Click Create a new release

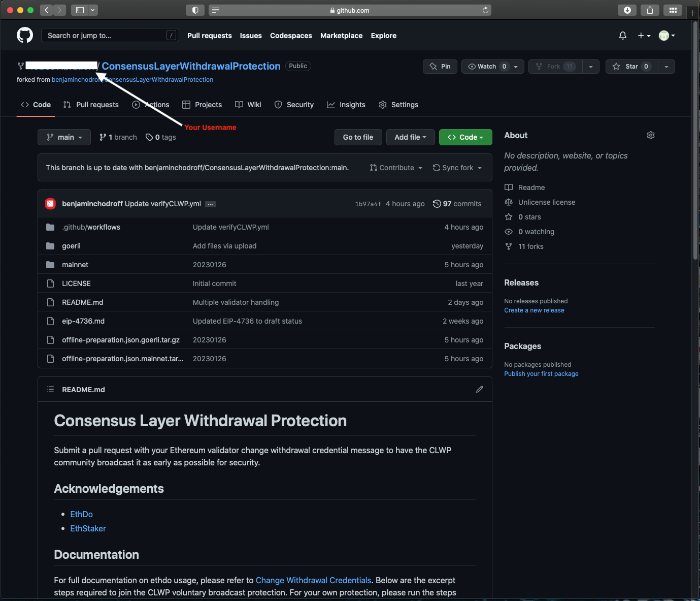pos(534,310)
